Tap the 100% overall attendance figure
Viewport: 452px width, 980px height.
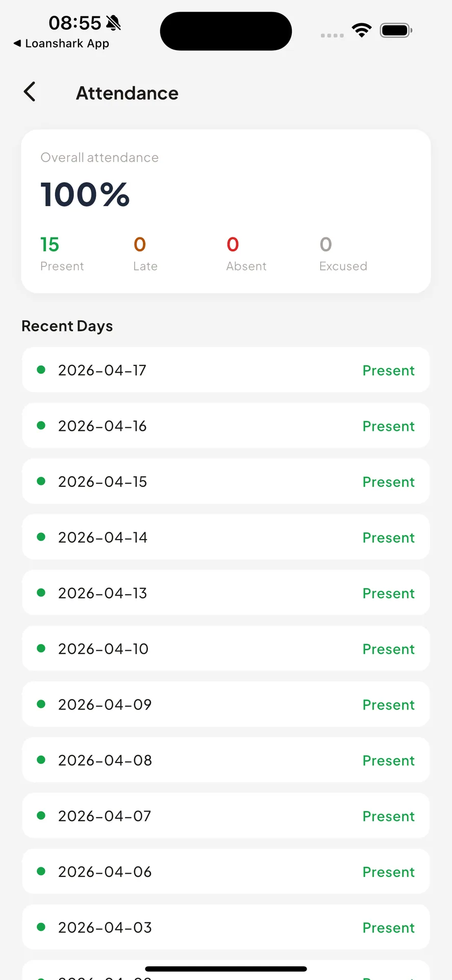(85, 194)
